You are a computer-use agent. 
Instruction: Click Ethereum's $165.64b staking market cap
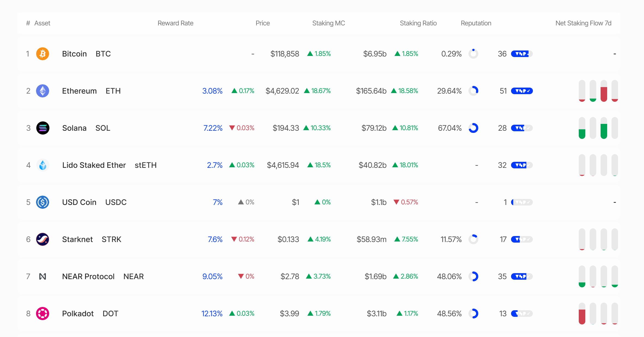(x=371, y=91)
